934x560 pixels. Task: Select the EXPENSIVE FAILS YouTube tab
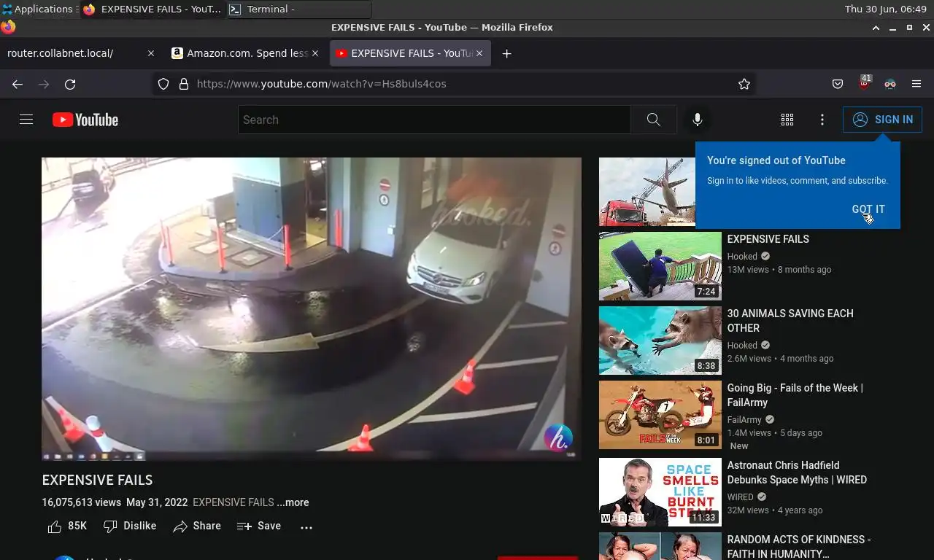(x=411, y=53)
